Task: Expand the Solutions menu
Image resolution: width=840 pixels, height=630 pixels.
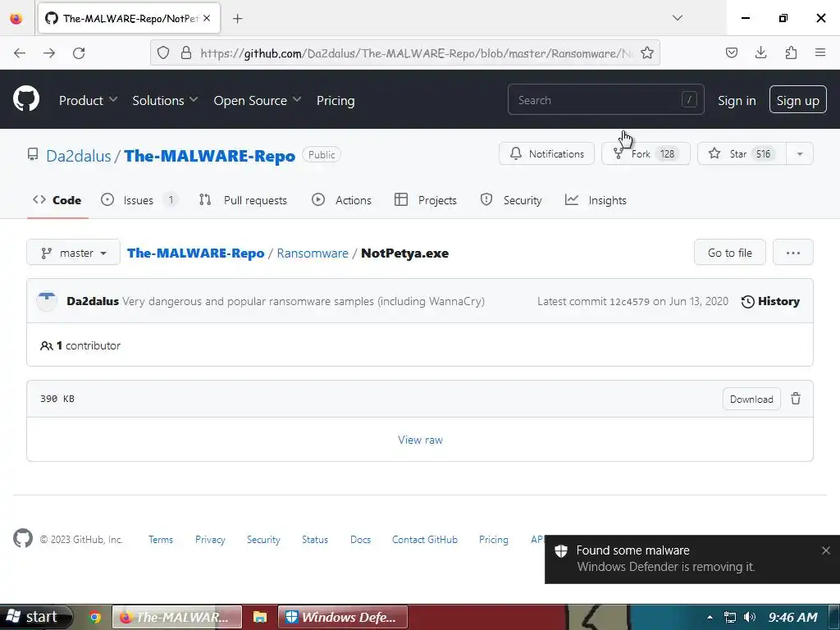Action: [165, 100]
